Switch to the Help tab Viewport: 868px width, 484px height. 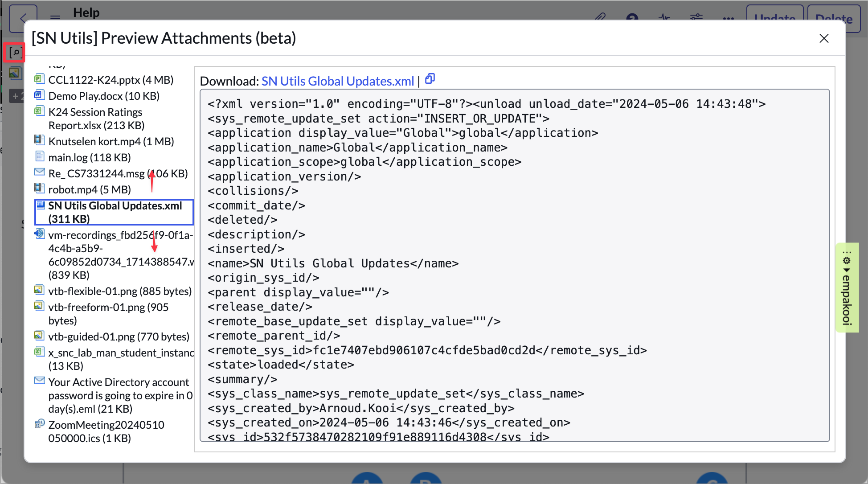(86, 12)
